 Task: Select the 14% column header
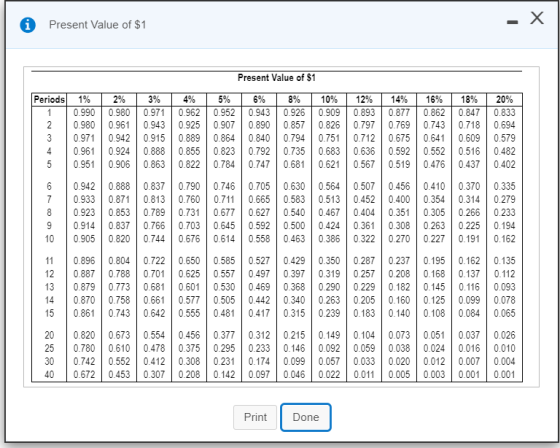click(399, 100)
